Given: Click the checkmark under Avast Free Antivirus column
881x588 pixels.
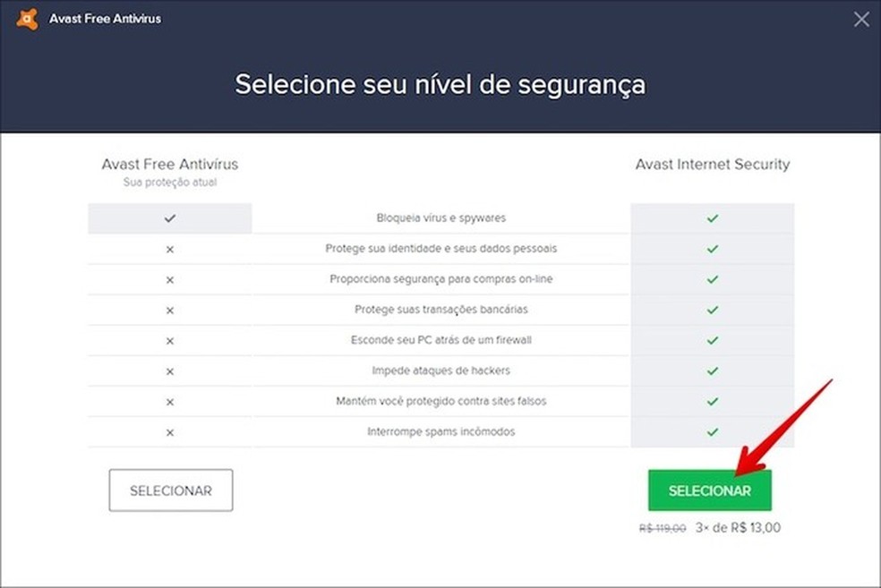Looking at the screenshot, I should tap(169, 217).
